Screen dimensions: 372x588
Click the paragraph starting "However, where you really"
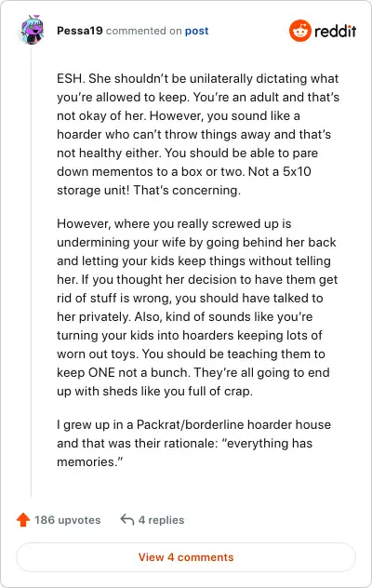pos(197,307)
